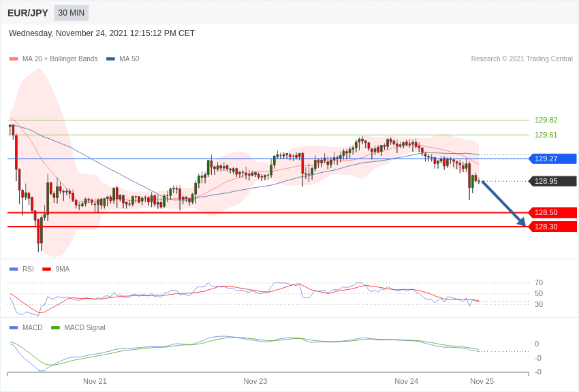Click the red 128.50 support price tag

tap(552, 212)
